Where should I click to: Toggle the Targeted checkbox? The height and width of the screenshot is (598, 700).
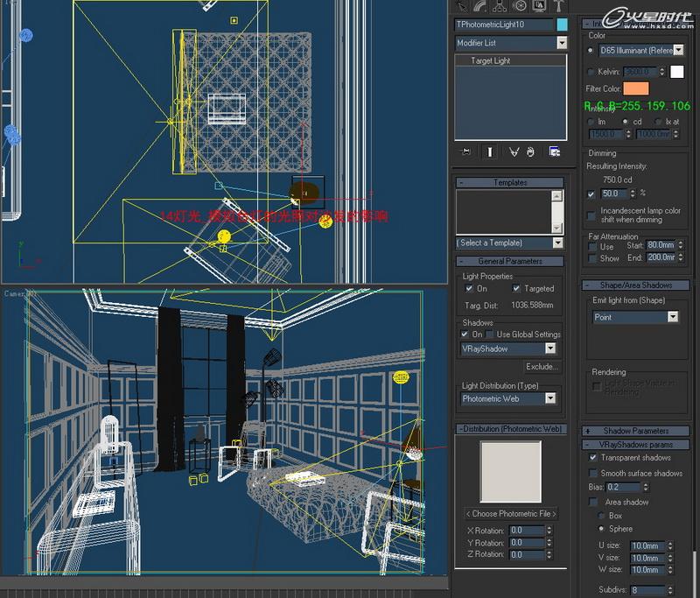tap(516, 289)
